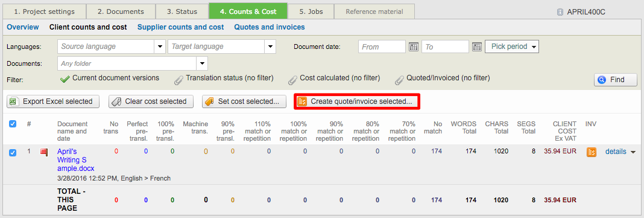Click the Translation status filter paperclip
This screenshot has height=218, width=644.
point(178,79)
